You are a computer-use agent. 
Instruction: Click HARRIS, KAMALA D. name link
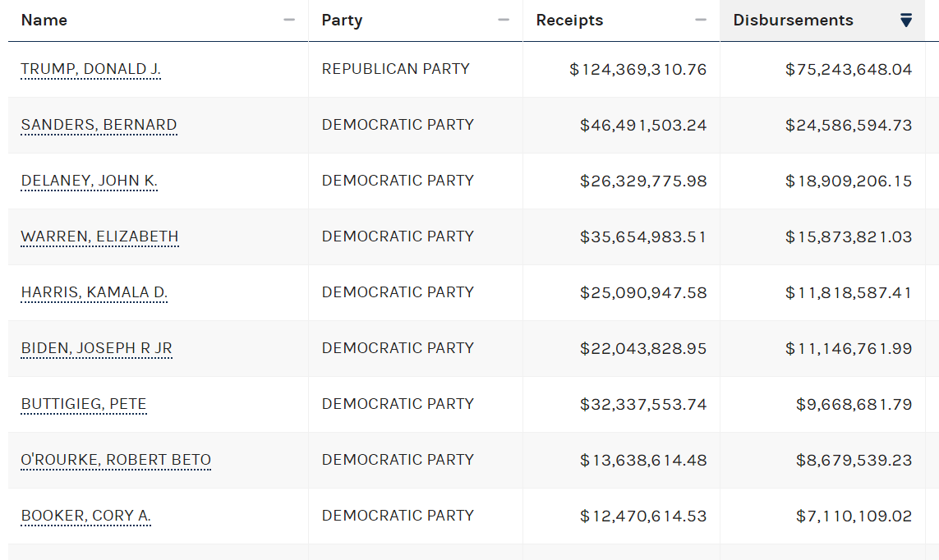pos(94,292)
